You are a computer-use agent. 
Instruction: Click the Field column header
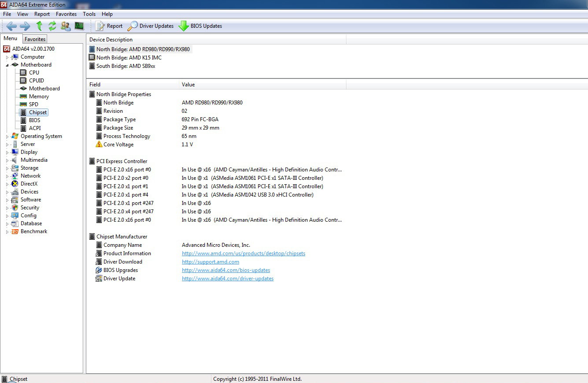pos(133,85)
